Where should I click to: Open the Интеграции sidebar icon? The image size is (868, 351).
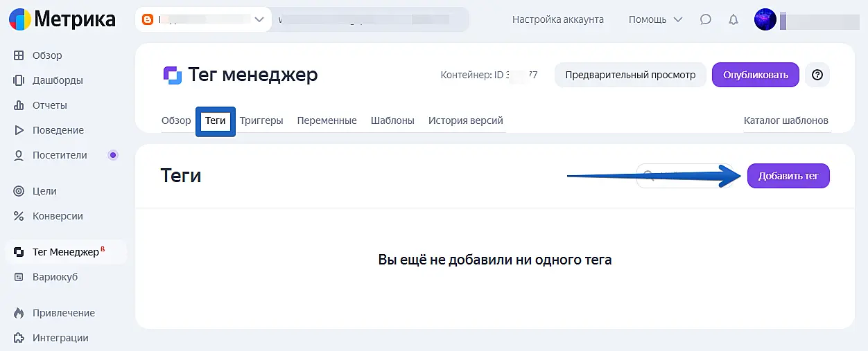(19, 338)
